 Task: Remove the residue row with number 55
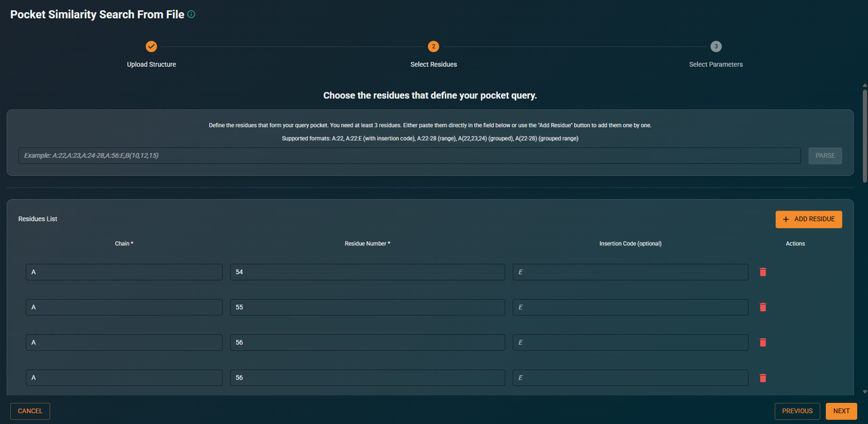click(x=763, y=307)
